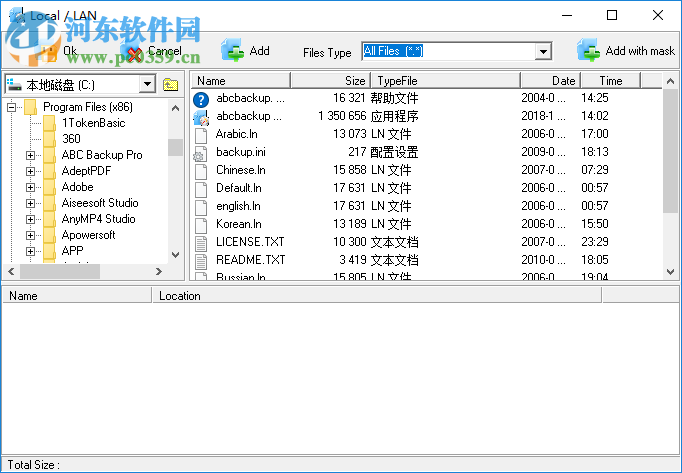Viewport: 682px width, 473px height.
Task: Sort files by Date column header
Action: click(551, 81)
